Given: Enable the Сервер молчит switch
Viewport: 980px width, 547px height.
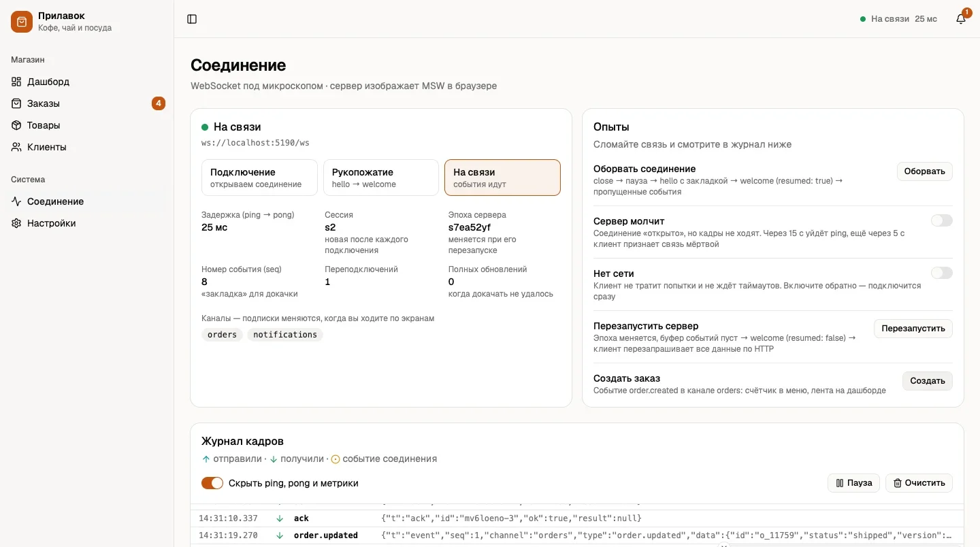Looking at the screenshot, I should (x=942, y=220).
